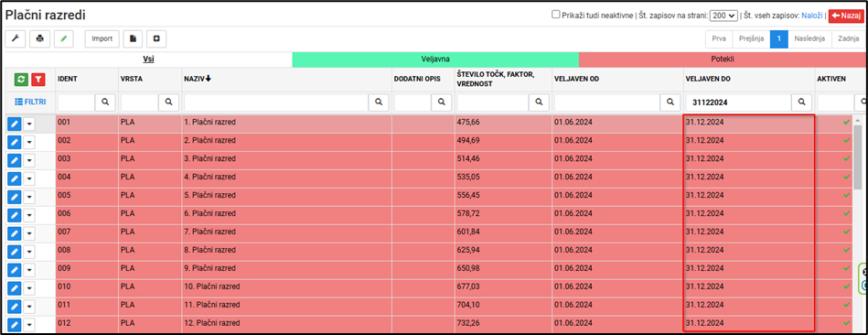Sort by the NAZIV column header
The image size is (868, 335).
coord(198,79)
